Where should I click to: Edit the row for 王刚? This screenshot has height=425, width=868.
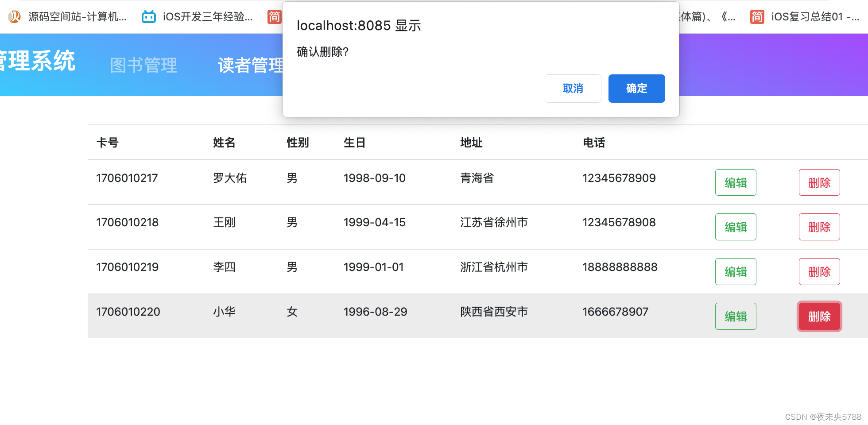(736, 227)
